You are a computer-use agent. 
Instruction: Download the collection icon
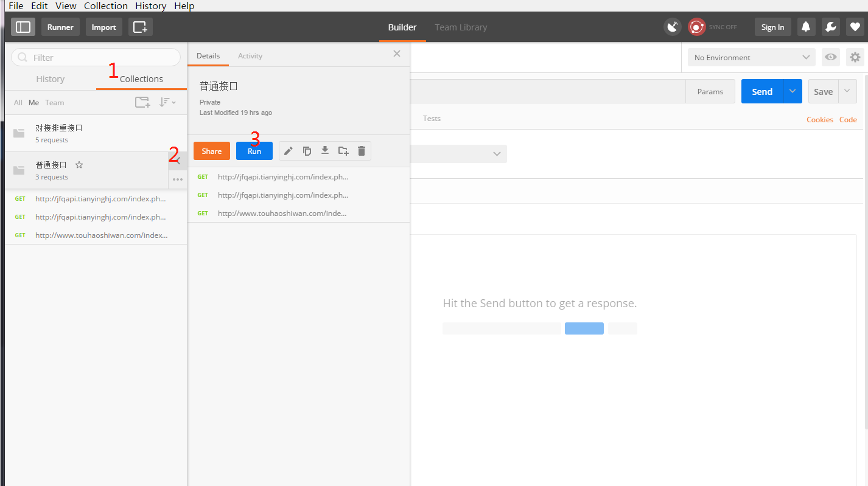point(325,151)
